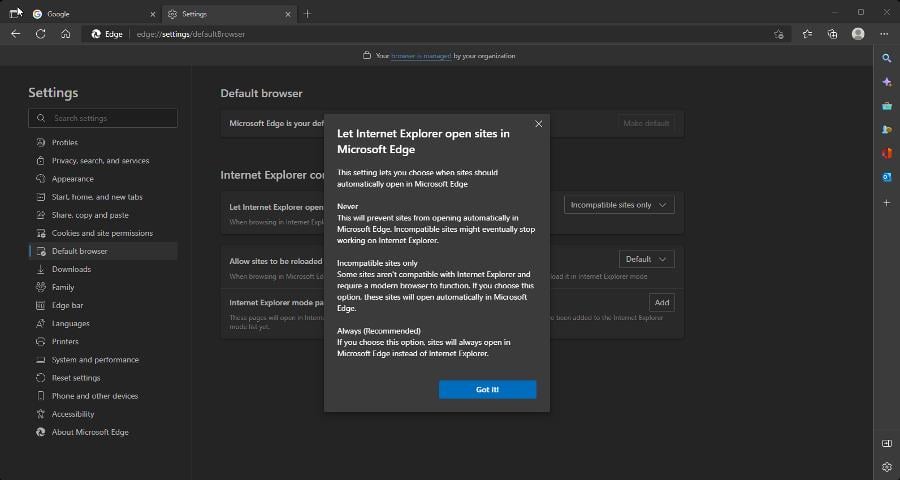Open the user profile avatar
Screen dimensions: 900x480
point(858,34)
